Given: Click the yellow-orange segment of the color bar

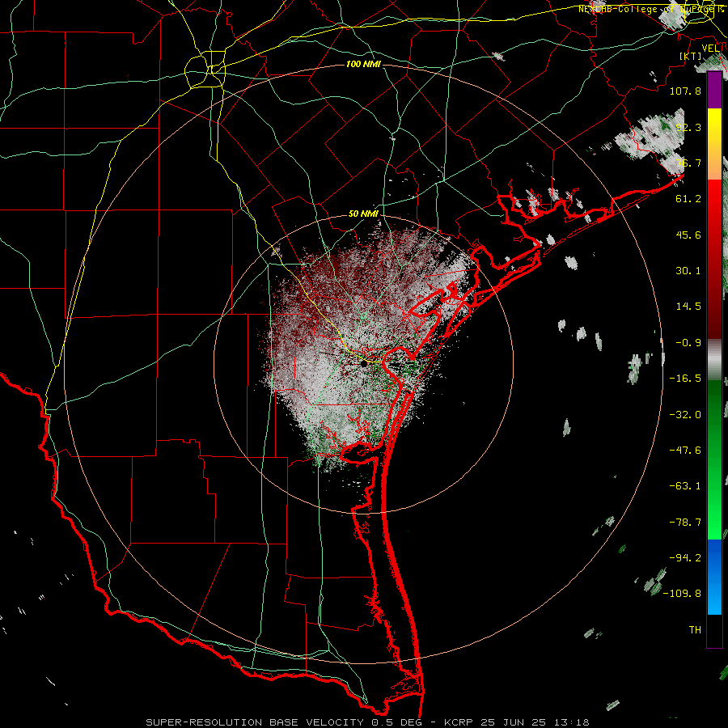Looking at the screenshot, I should coord(714,144).
